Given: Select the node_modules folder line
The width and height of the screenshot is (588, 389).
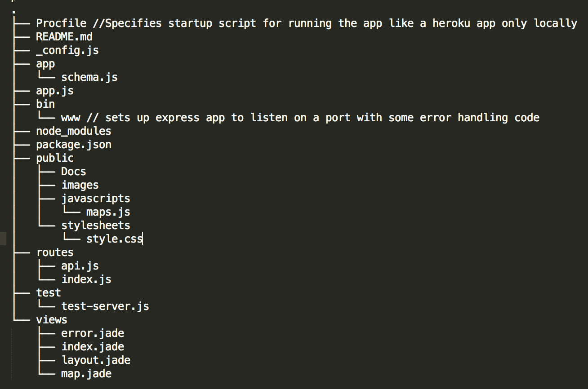Looking at the screenshot, I should coord(73,131).
